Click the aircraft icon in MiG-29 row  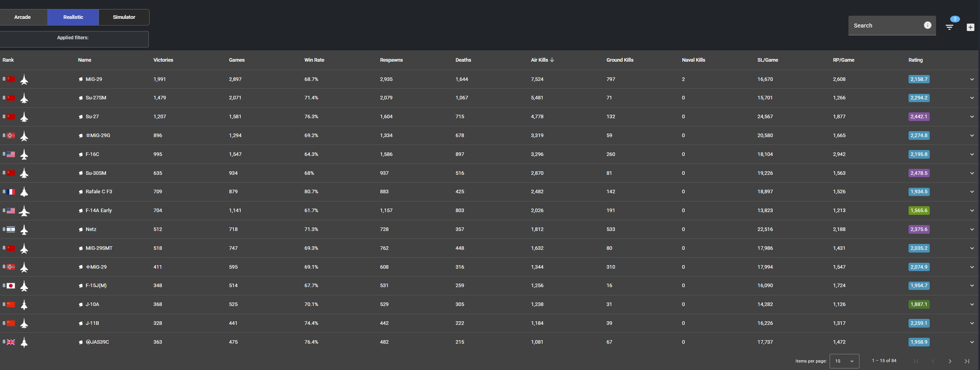point(24,79)
